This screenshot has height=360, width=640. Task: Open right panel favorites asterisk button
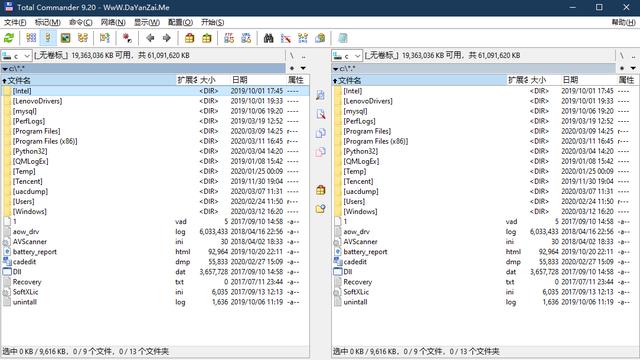pos(622,68)
